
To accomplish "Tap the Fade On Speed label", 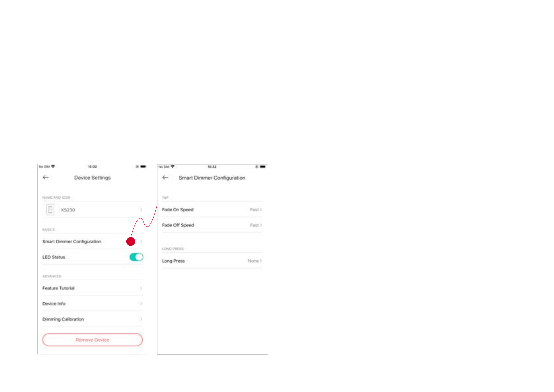I will [178, 210].
